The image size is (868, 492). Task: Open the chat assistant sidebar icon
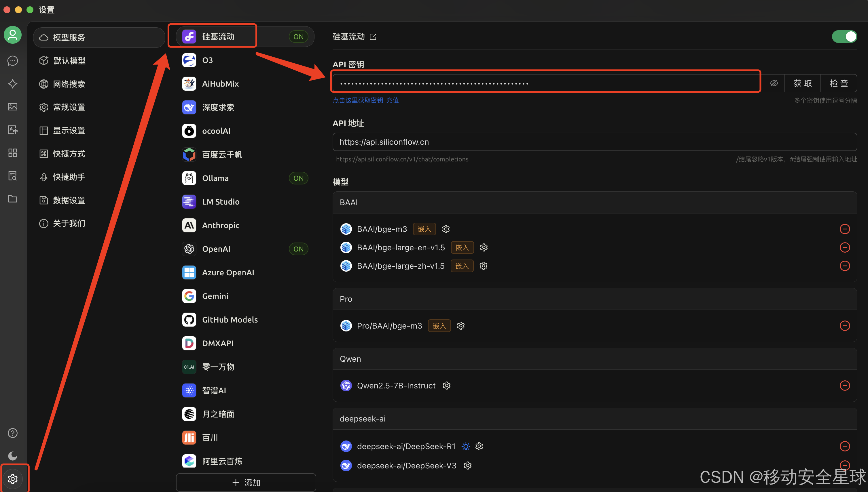tap(12, 61)
